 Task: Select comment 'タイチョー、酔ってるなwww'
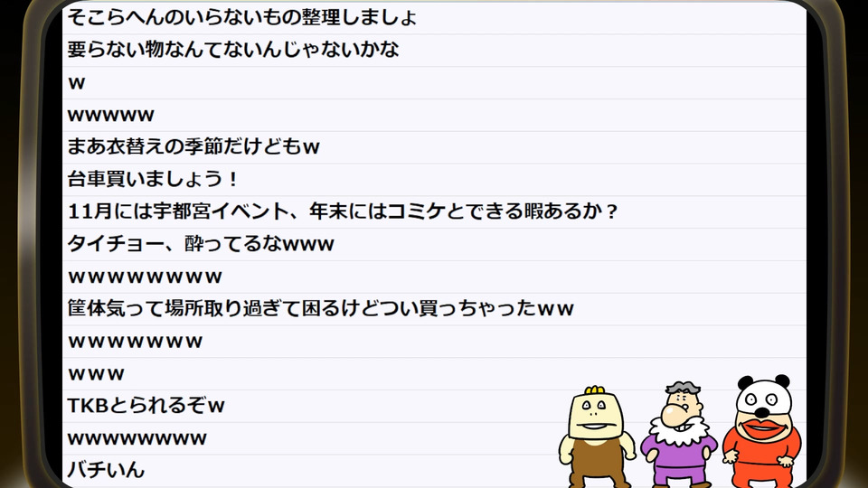coord(434,245)
